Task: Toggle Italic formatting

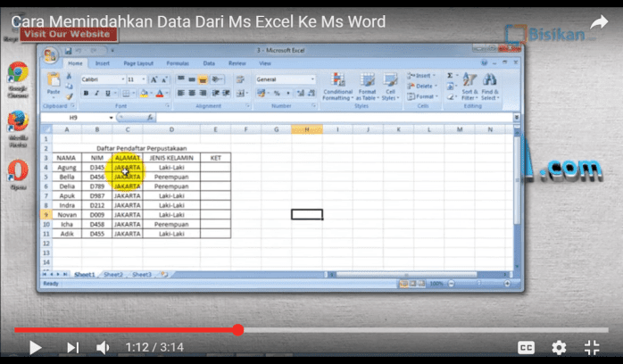Action: (96, 94)
